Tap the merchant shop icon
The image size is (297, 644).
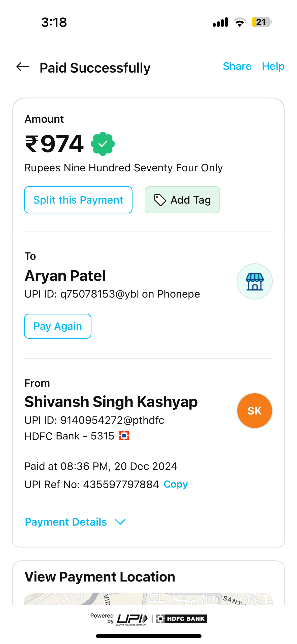[254, 281]
